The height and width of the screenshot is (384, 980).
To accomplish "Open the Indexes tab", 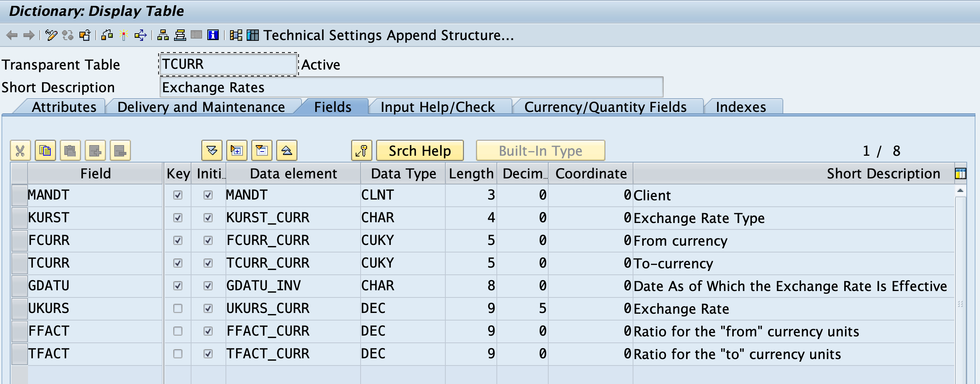I will (x=741, y=107).
